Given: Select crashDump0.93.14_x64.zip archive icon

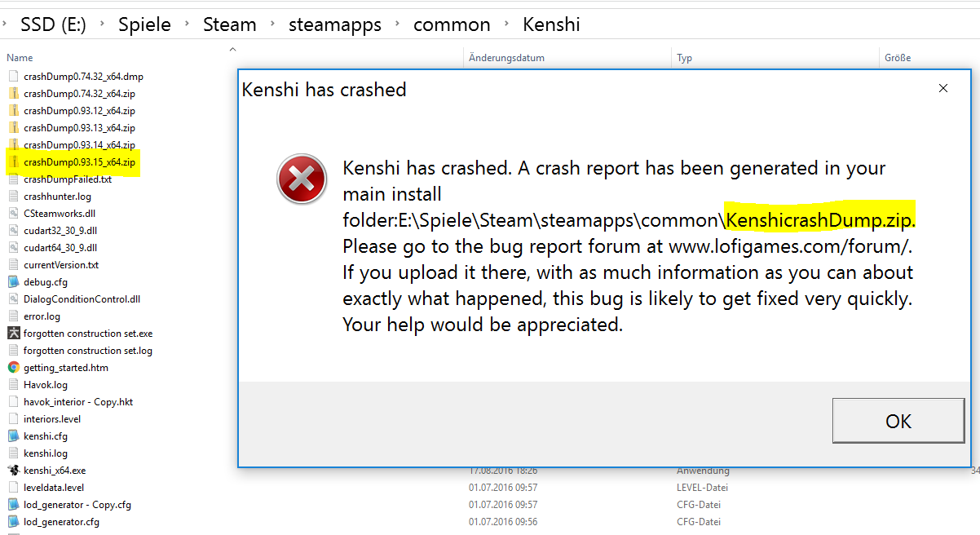Looking at the screenshot, I should click(13, 144).
